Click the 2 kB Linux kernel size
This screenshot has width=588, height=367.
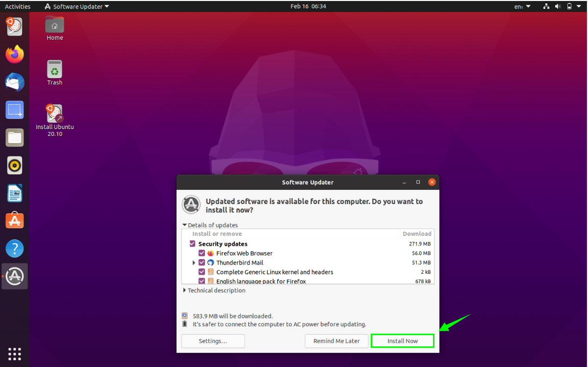[x=426, y=272]
